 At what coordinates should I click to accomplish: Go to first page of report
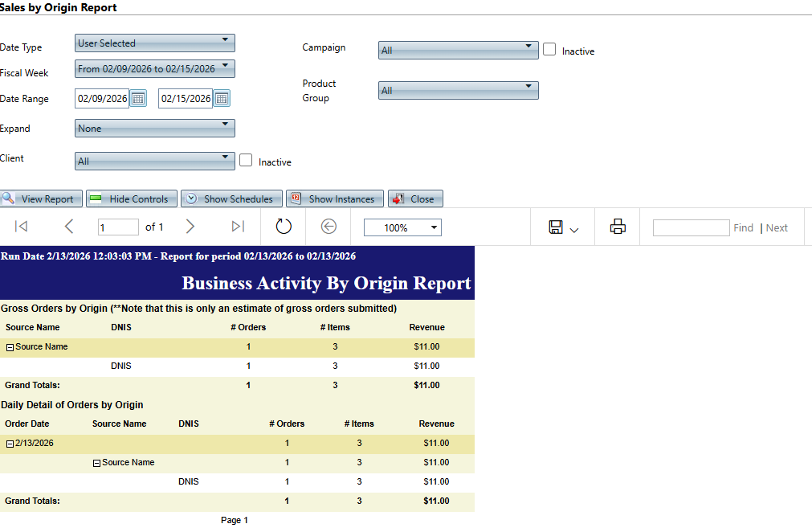(x=22, y=227)
